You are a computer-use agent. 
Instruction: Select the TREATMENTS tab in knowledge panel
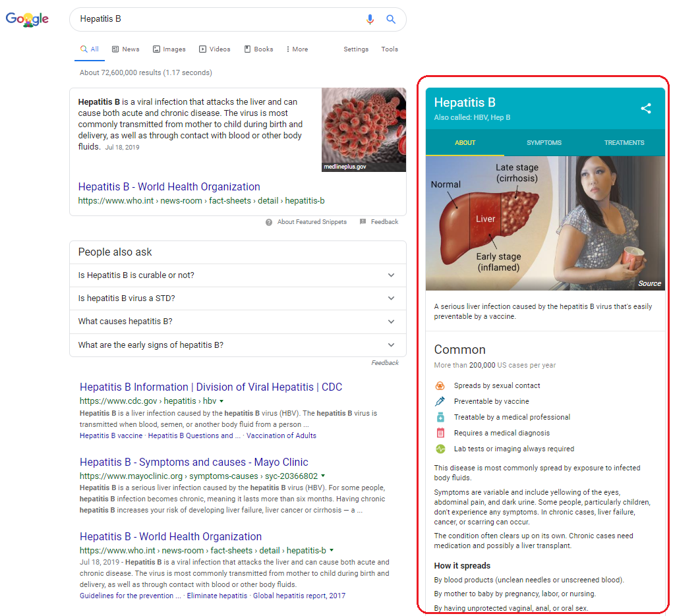coord(624,143)
